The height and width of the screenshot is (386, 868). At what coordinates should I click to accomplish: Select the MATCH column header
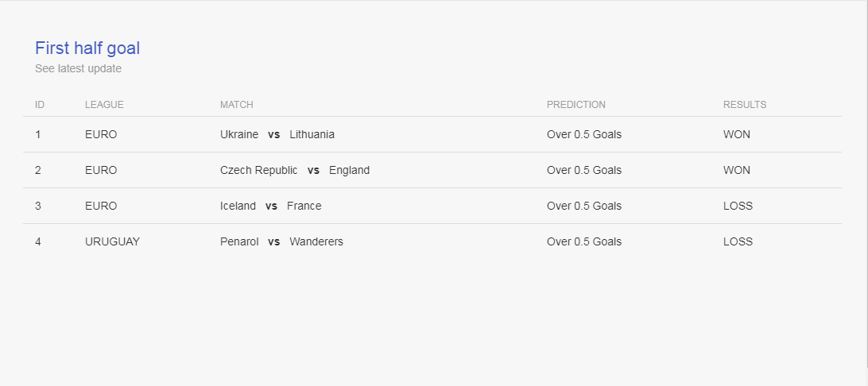pyautogui.click(x=236, y=105)
